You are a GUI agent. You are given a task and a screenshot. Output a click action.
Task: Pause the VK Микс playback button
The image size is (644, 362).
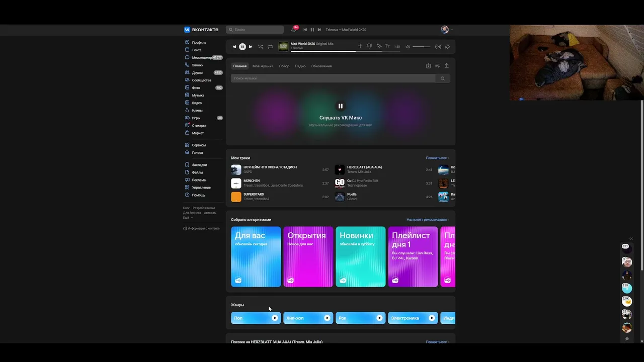(341, 106)
